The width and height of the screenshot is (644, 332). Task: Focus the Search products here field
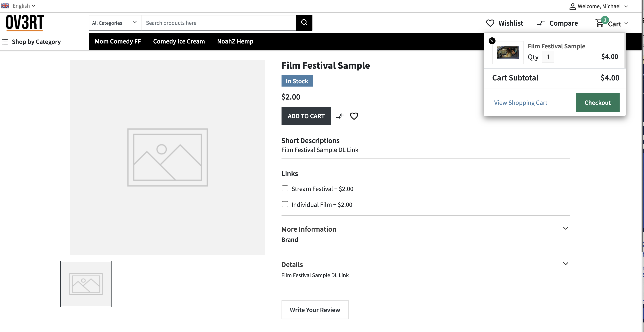point(219,23)
